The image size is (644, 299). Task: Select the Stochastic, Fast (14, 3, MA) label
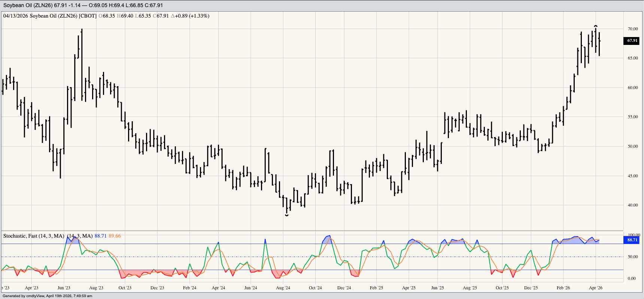click(34, 236)
